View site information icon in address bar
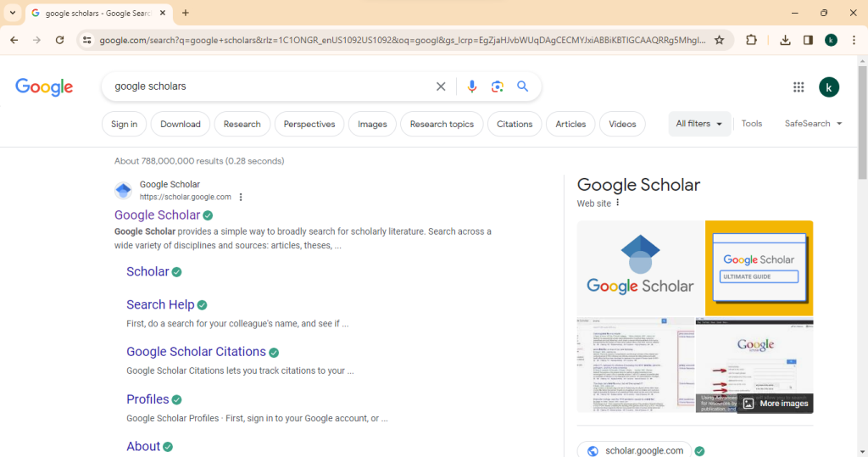 pos(87,40)
